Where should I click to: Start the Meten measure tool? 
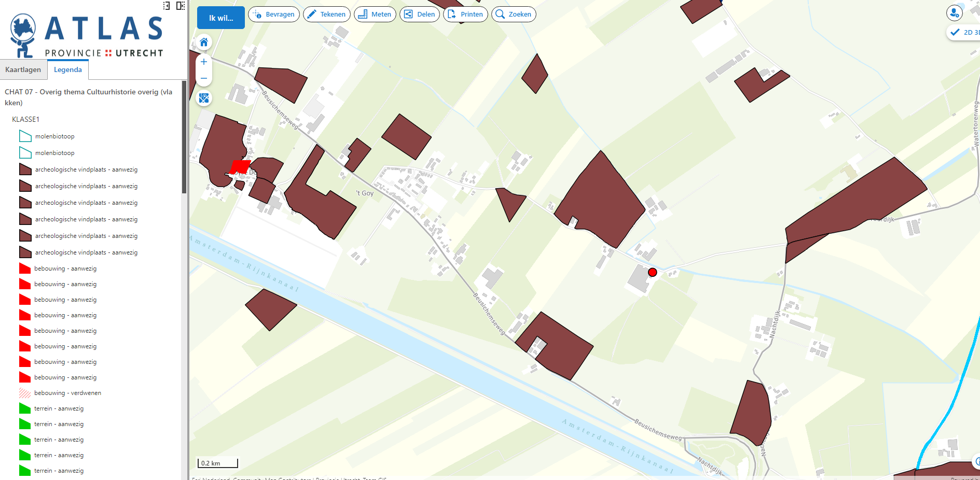point(375,15)
